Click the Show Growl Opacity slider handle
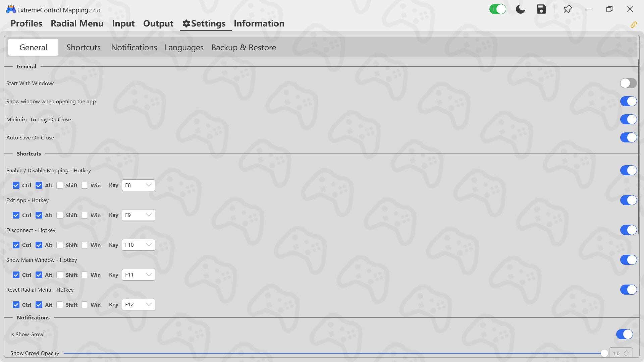The width and height of the screenshot is (644, 362). click(x=604, y=353)
